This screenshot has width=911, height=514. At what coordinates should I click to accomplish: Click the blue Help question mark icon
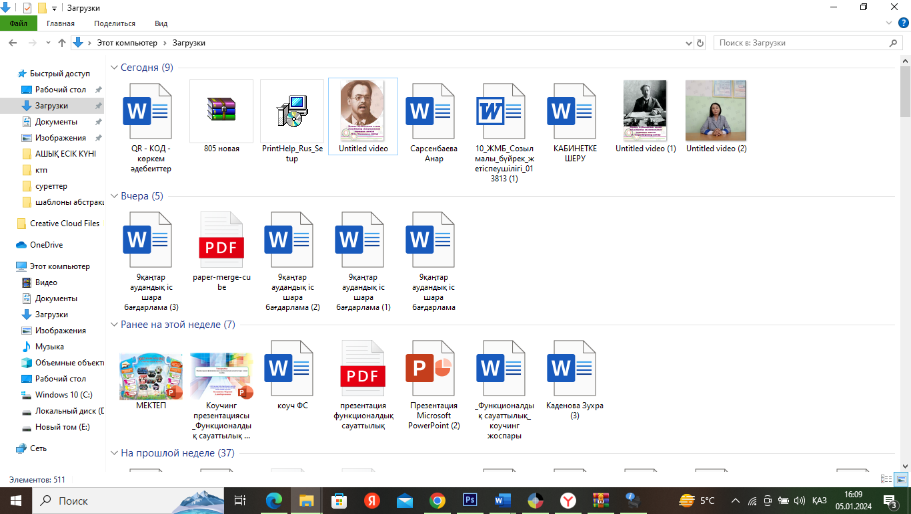click(903, 22)
